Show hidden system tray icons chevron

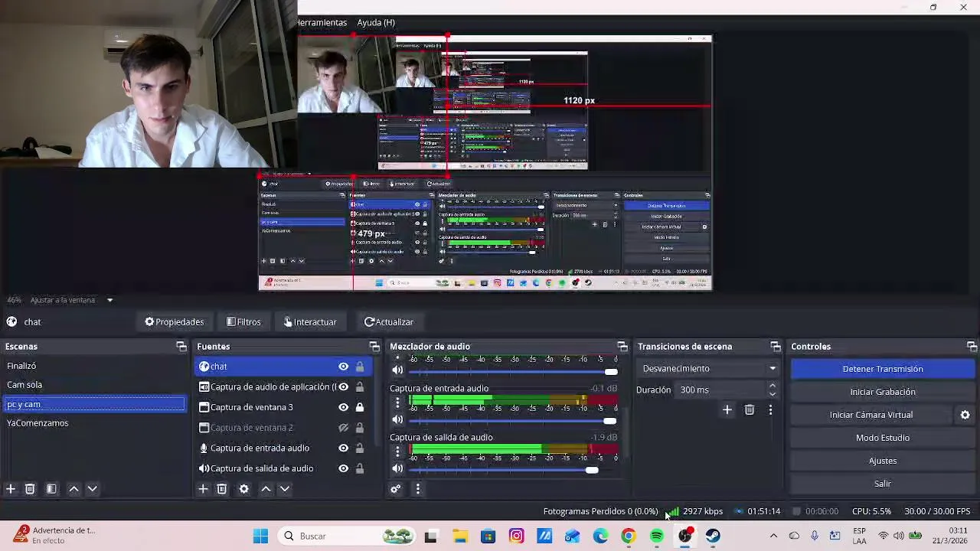tap(773, 536)
